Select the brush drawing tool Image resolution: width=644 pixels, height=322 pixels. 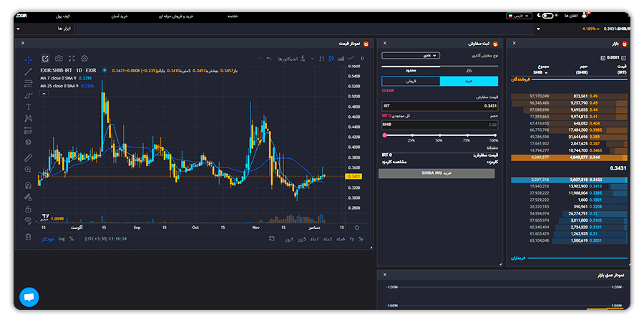pos(28,96)
